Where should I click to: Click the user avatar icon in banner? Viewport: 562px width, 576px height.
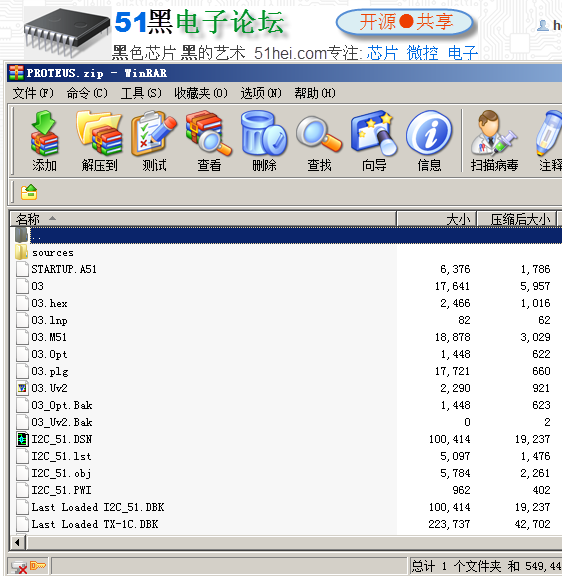pos(543,25)
